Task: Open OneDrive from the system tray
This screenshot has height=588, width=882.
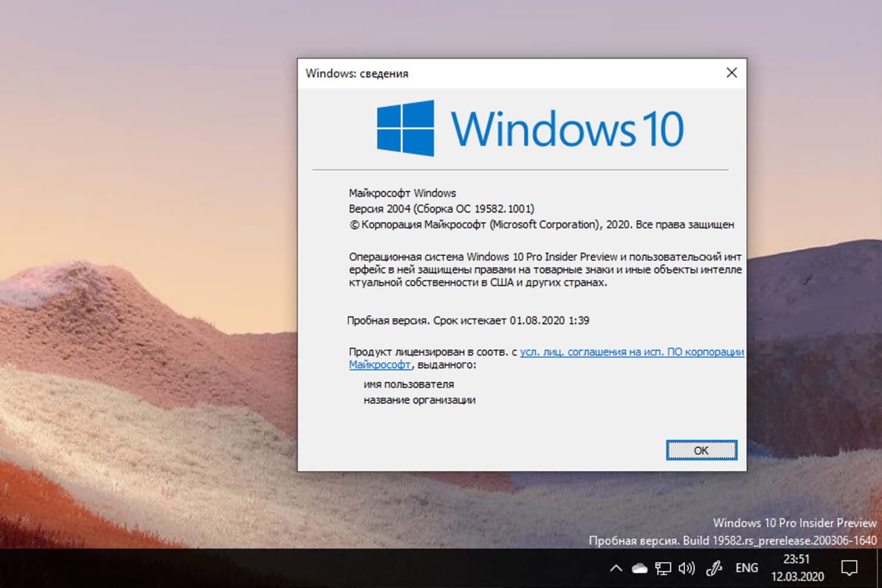Action: tap(639, 568)
